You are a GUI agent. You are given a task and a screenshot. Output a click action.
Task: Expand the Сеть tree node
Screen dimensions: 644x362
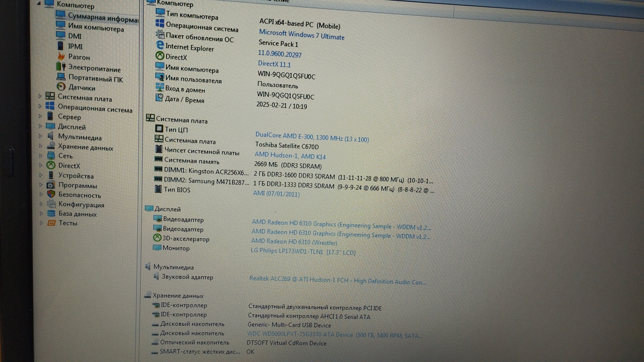click(41, 156)
